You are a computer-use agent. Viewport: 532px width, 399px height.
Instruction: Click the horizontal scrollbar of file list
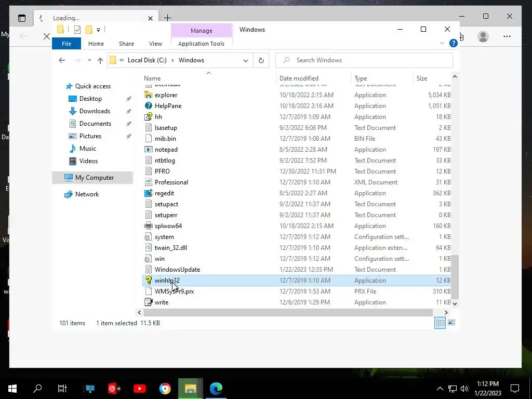[x=288, y=312]
